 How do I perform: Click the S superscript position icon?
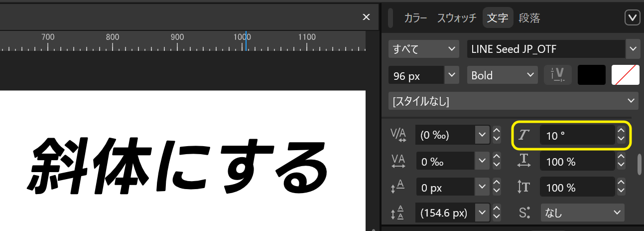[x=524, y=213]
